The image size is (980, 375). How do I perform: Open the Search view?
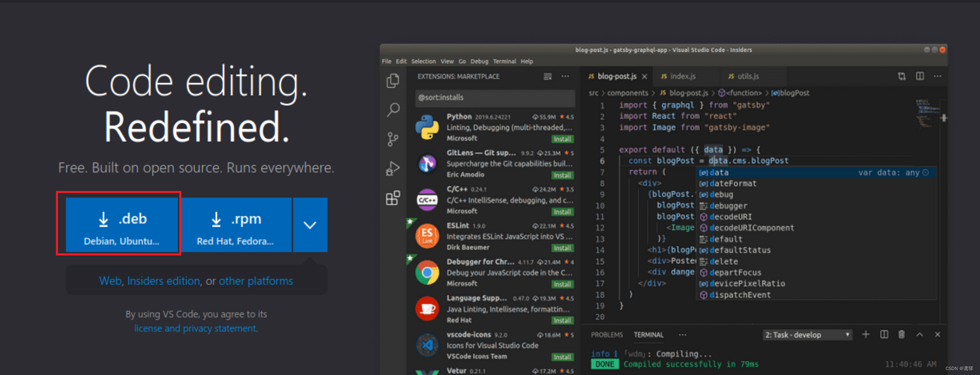click(x=393, y=109)
